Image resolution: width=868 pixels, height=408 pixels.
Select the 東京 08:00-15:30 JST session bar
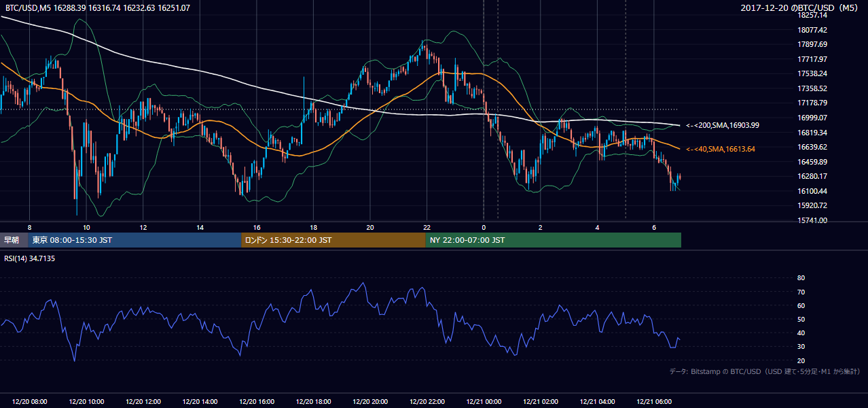tap(134, 240)
